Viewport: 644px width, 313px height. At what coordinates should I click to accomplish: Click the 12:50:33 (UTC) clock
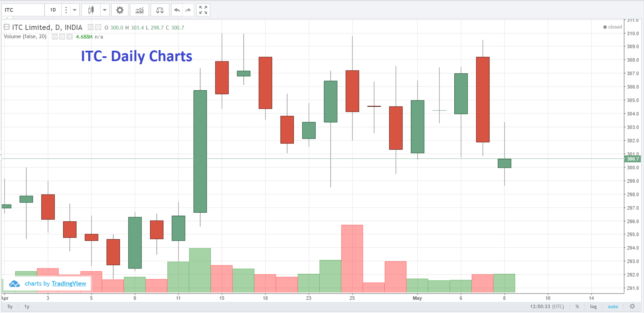coord(547,306)
